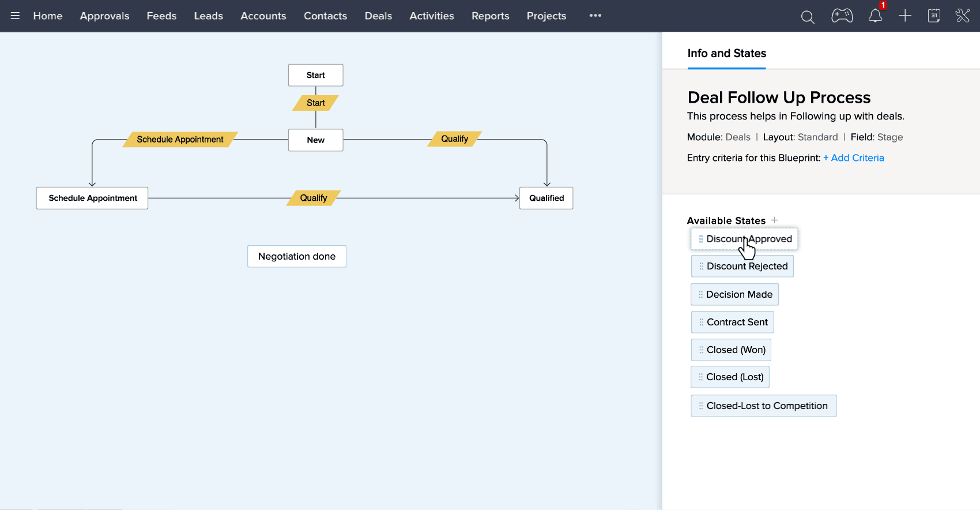
Task: Select the Discount Rejected state
Action: (x=742, y=267)
